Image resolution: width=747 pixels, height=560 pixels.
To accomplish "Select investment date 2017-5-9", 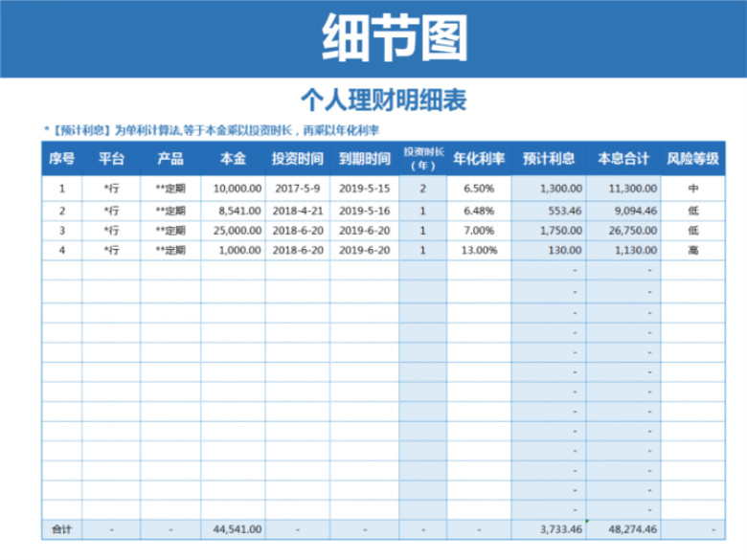I will click(297, 189).
